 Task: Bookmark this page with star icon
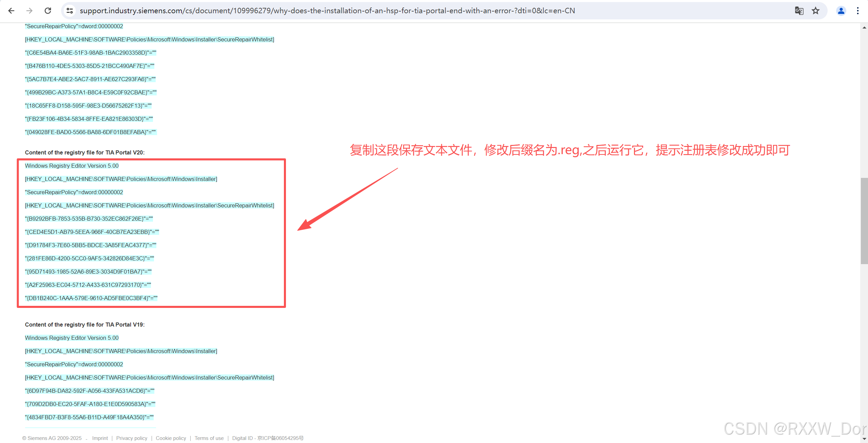(x=815, y=11)
